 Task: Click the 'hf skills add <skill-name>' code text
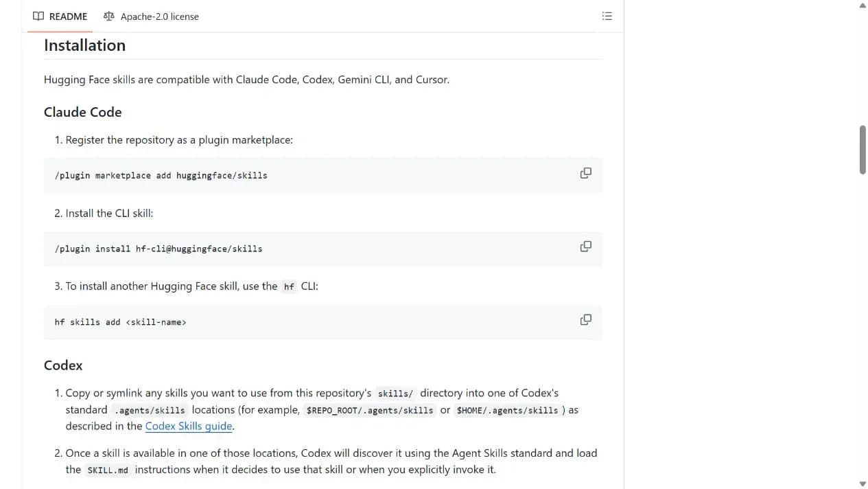pos(120,322)
